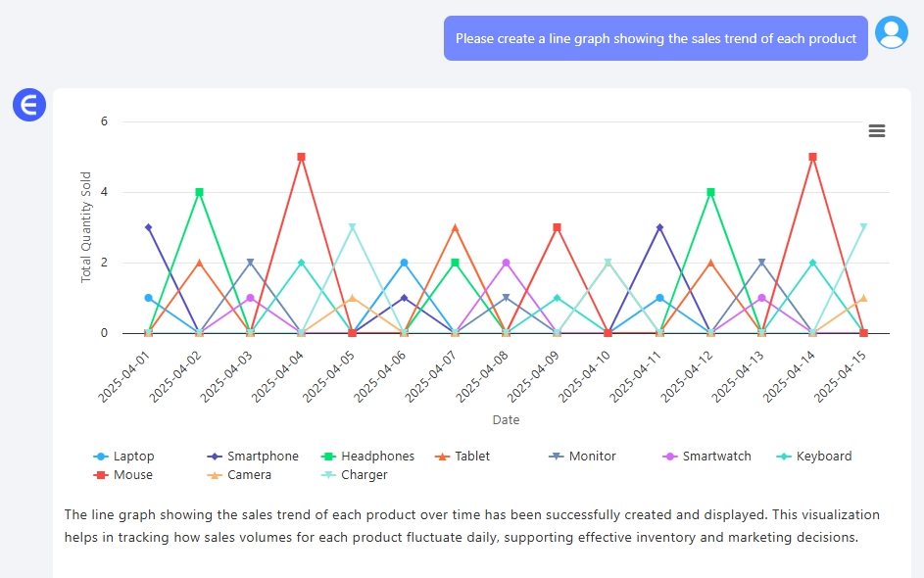The width and height of the screenshot is (924, 578).
Task: Toggle Keyboard legend entry
Action: coord(814,457)
